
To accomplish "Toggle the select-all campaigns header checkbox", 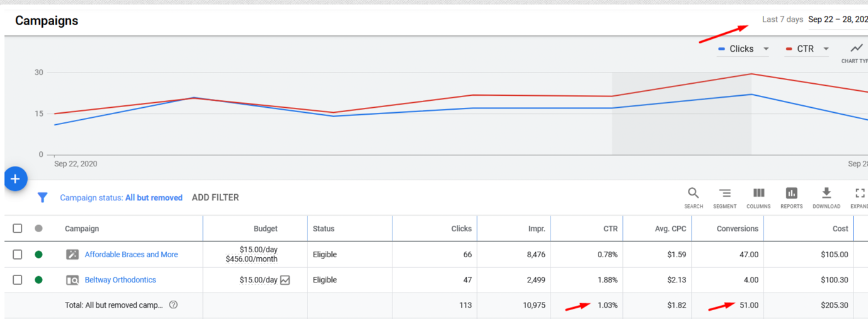I will [x=18, y=228].
